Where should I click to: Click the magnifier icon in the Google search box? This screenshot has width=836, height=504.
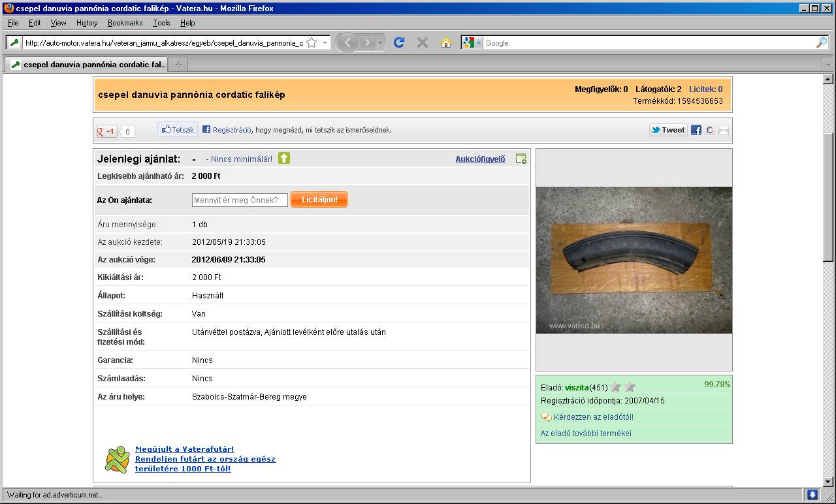tap(821, 42)
